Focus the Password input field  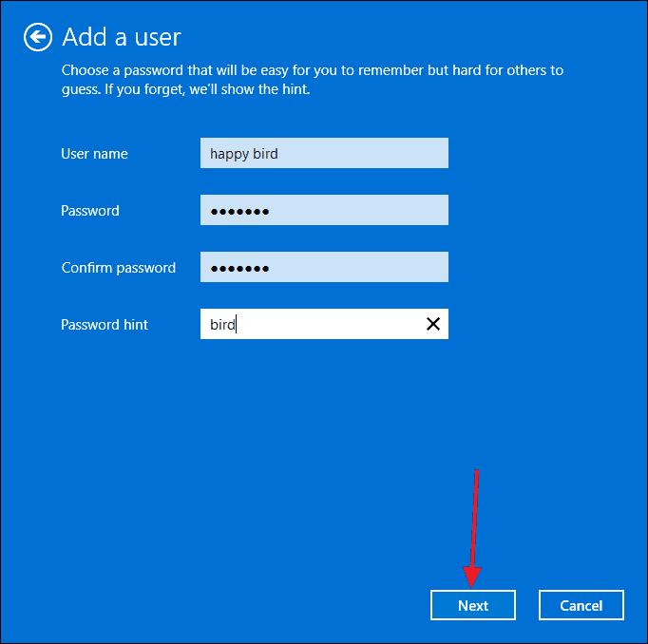pos(324,210)
